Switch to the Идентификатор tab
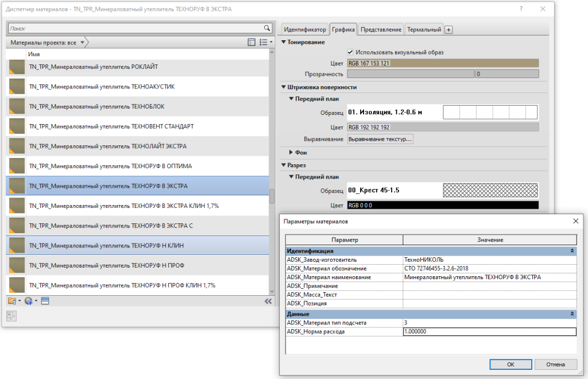This screenshot has width=588, height=379. (x=305, y=29)
